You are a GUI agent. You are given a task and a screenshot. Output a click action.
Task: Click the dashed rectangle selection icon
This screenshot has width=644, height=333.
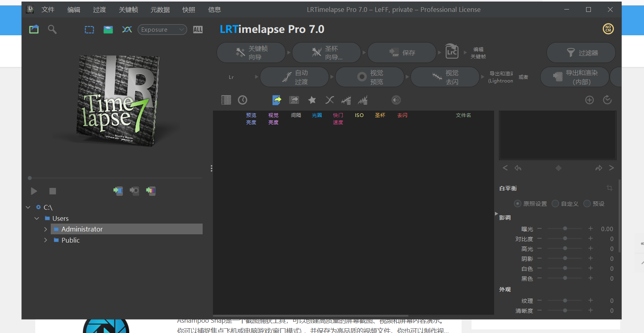tap(90, 29)
